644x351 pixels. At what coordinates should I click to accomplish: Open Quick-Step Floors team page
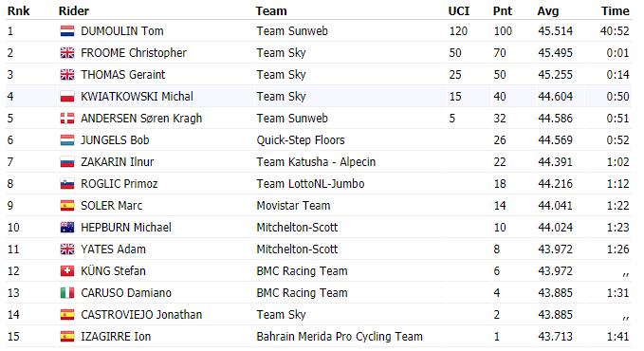click(x=301, y=140)
